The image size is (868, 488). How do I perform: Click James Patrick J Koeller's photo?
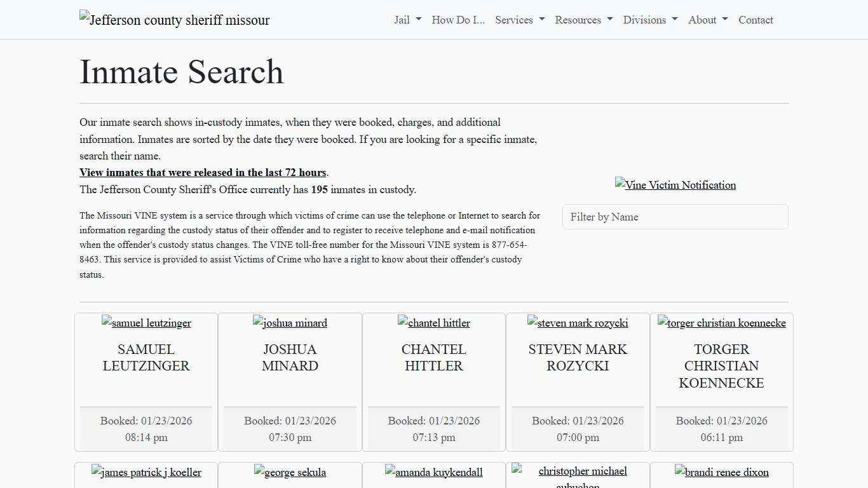click(x=146, y=472)
